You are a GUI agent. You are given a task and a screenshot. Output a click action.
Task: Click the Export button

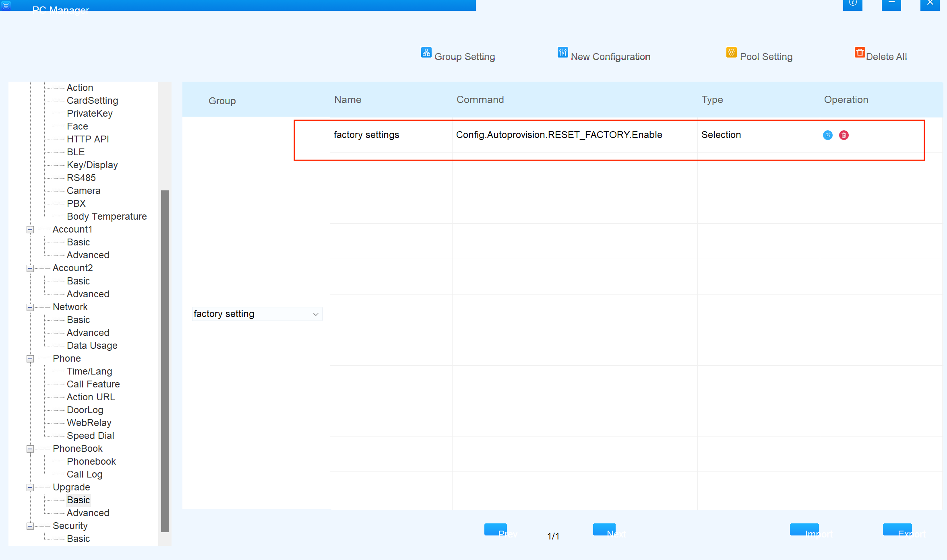coord(897,530)
